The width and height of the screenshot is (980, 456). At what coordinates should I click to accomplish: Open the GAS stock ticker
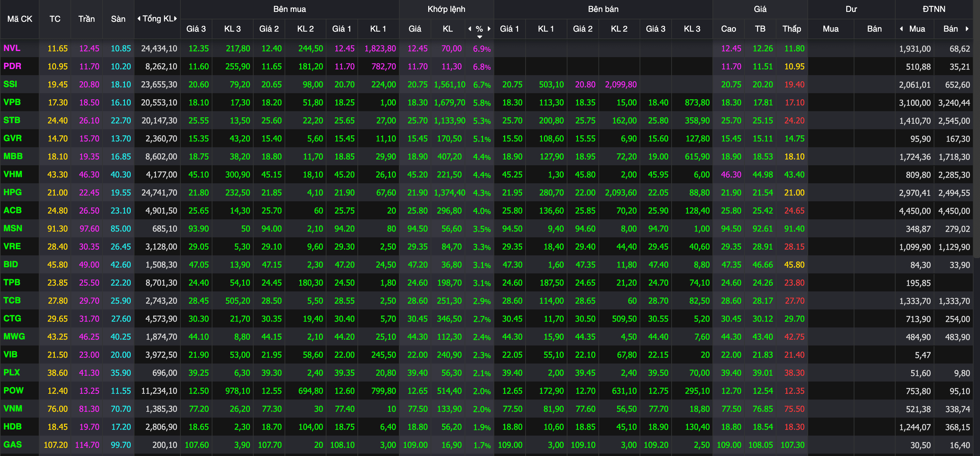coord(13,444)
